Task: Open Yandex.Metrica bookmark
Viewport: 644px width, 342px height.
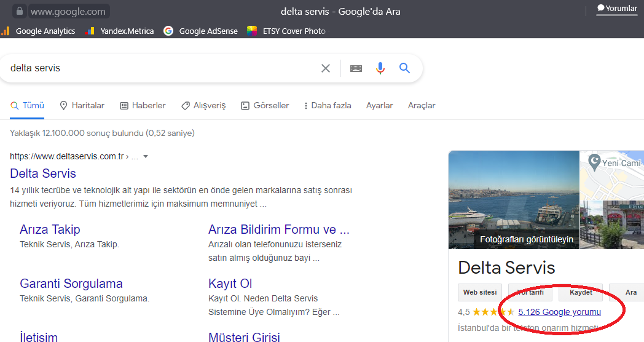Action: (x=119, y=31)
